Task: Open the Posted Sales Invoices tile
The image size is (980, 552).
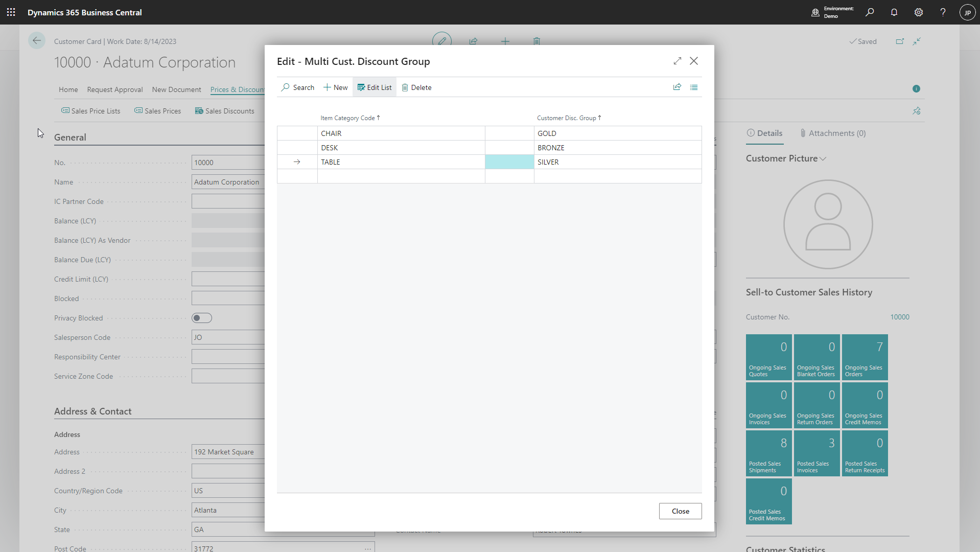Action: tap(817, 453)
